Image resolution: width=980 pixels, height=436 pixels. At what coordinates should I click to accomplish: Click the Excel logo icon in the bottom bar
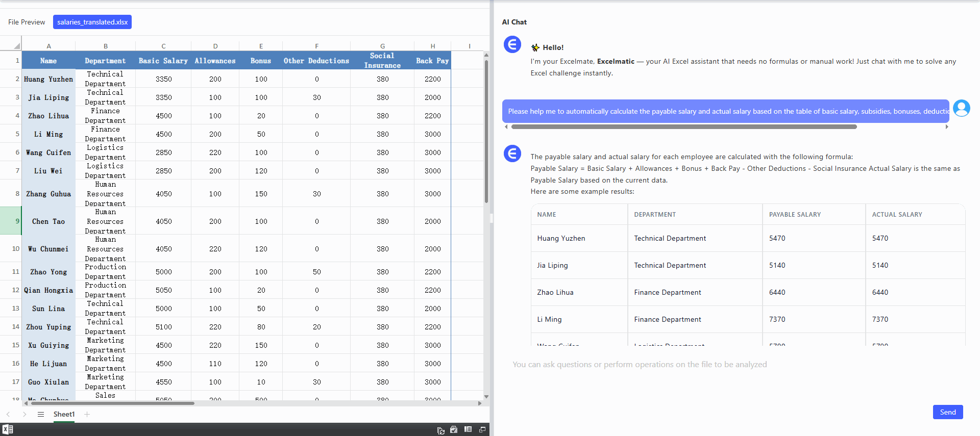8,429
